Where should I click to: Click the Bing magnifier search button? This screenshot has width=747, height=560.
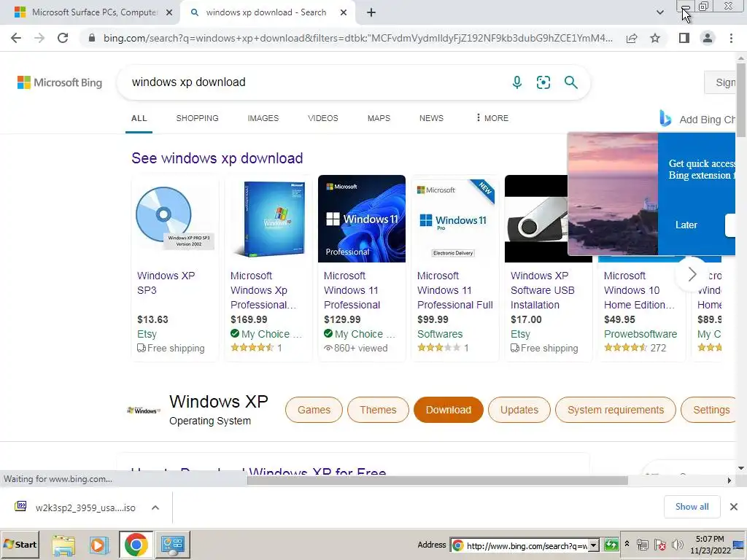570,82
